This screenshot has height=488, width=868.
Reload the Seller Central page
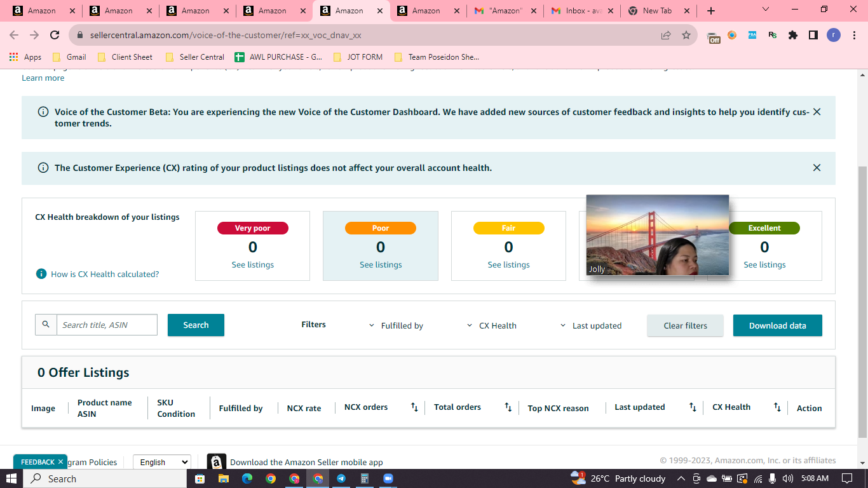click(x=55, y=36)
